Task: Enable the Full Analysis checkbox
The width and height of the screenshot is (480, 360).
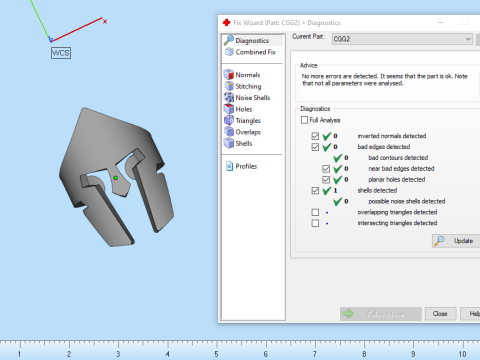Action: tap(304, 120)
